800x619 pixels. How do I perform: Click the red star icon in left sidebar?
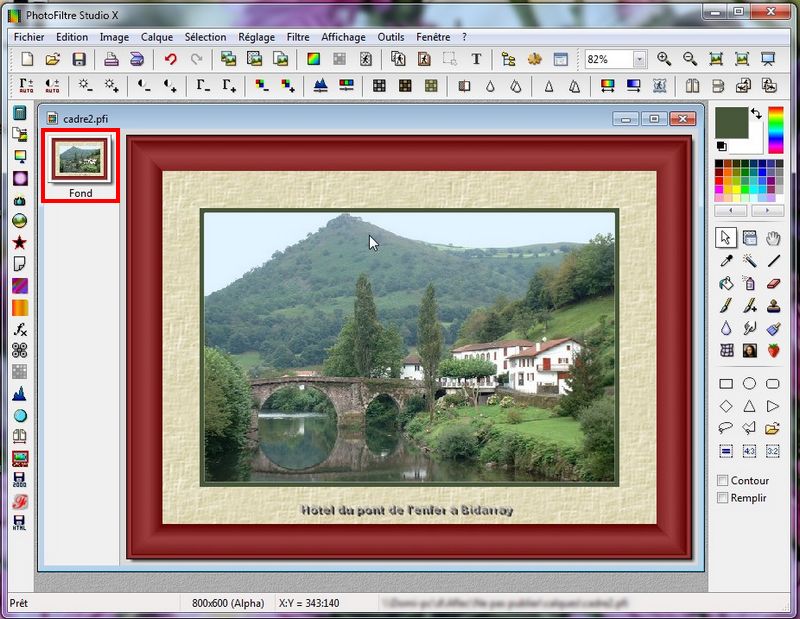pyautogui.click(x=19, y=242)
